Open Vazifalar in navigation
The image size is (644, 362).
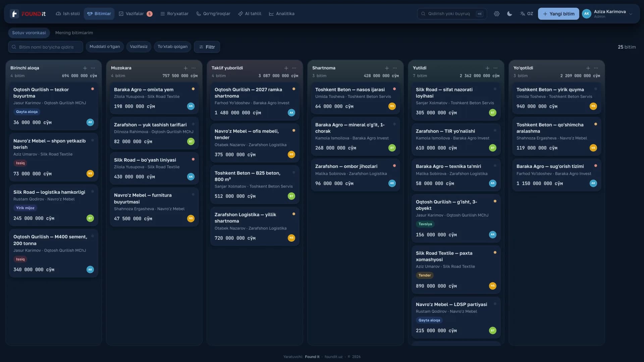(x=136, y=14)
